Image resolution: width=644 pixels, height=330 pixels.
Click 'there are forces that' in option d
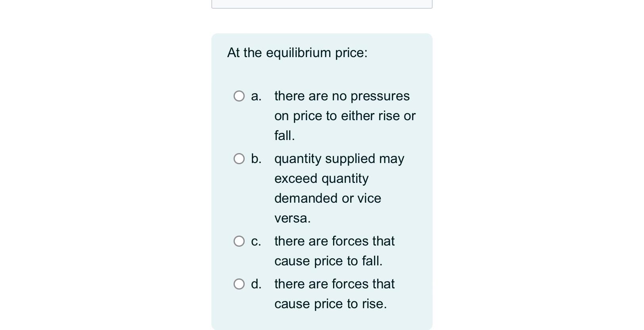pyautogui.click(x=334, y=284)
